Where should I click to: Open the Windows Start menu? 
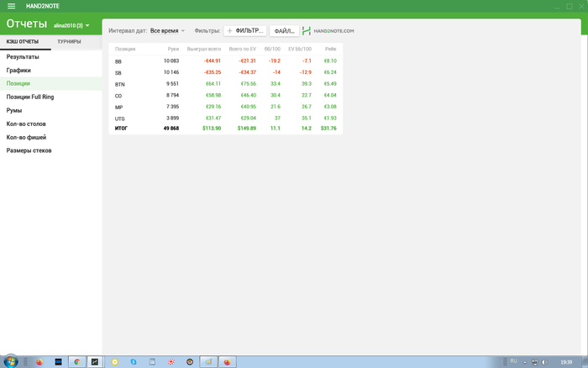[10, 361]
